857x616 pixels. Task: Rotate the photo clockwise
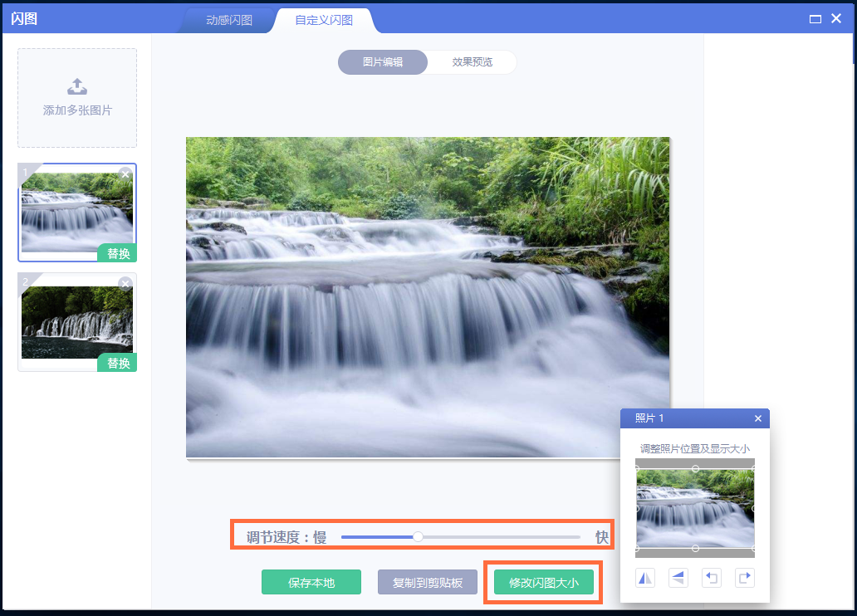tap(745, 578)
